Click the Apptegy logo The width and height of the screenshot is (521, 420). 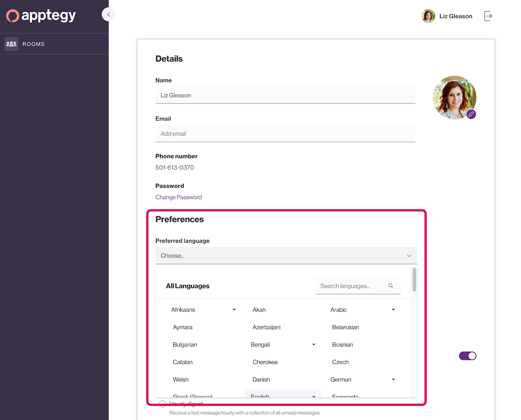tap(41, 16)
